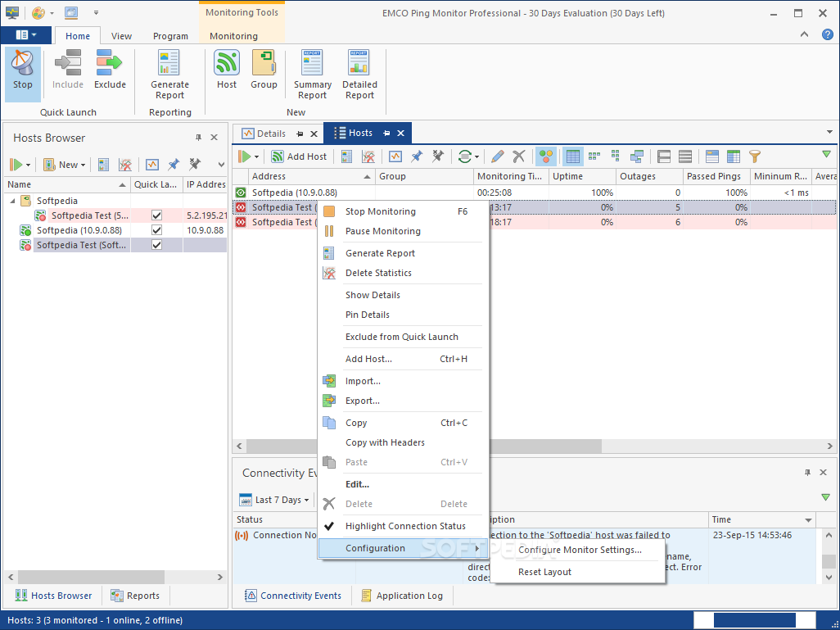This screenshot has width=840, height=630.
Task: Switch to the Details document tab
Action: pyautogui.click(x=271, y=134)
